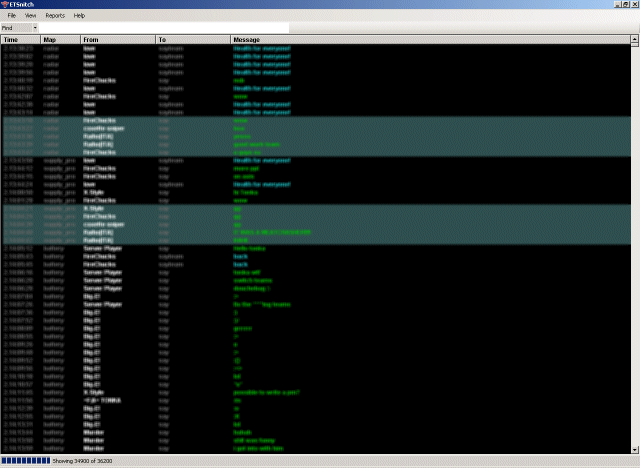Screen dimensions: 640x468
Task: Click the blue loading progress bar
Action: click(x=26, y=461)
